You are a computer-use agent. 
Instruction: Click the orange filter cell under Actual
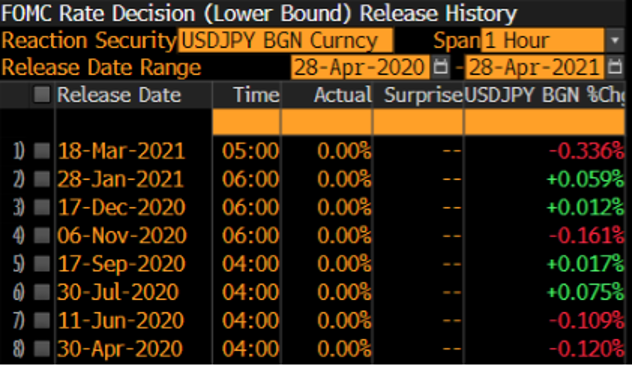coord(327,122)
